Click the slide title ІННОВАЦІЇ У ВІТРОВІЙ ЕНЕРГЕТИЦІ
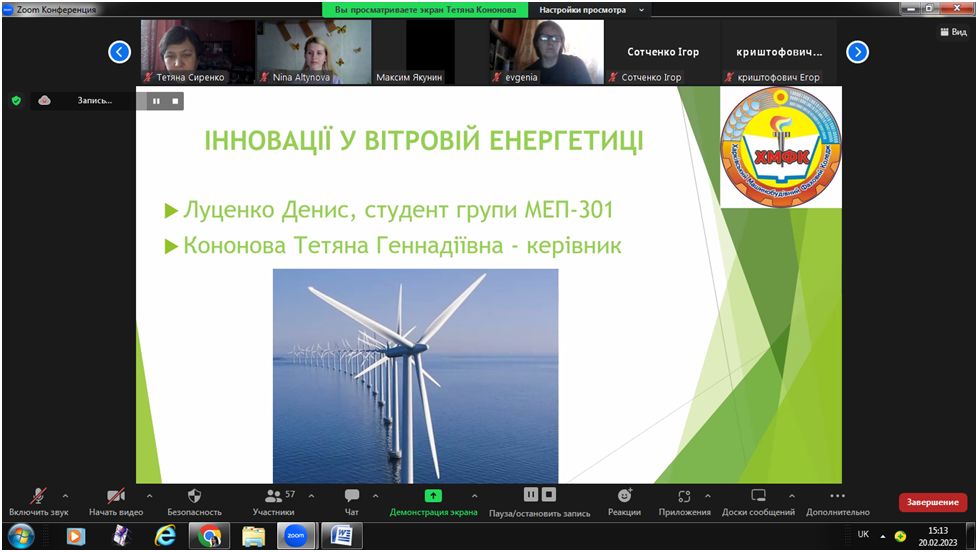Image resolution: width=978 pixels, height=552 pixels. tap(424, 140)
